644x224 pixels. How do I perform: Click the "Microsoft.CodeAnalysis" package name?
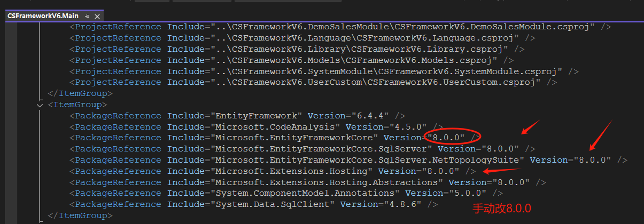tap(275, 127)
